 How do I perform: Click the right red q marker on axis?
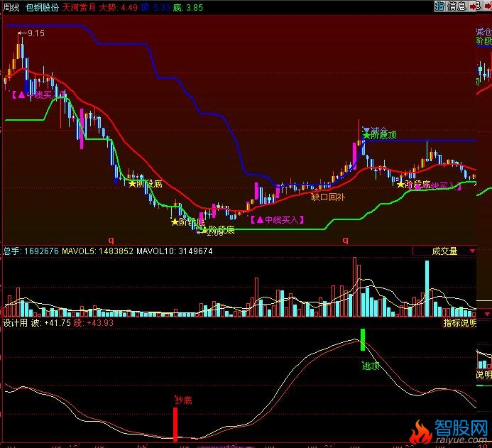pyautogui.click(x=345, y=240)
